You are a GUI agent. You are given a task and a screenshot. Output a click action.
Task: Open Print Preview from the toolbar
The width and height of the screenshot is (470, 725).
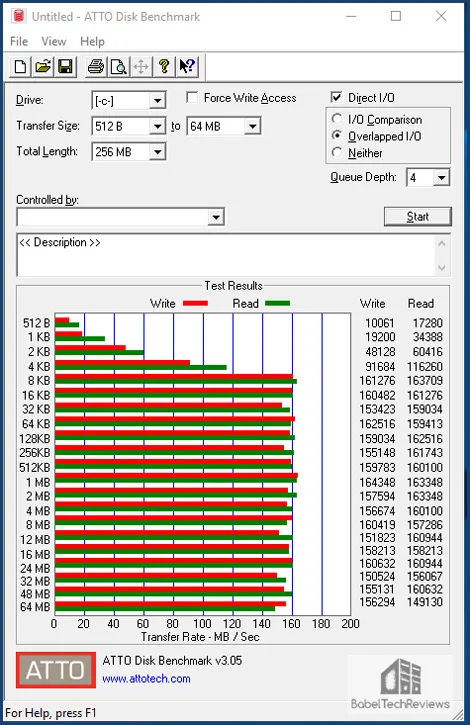[118, 67]
